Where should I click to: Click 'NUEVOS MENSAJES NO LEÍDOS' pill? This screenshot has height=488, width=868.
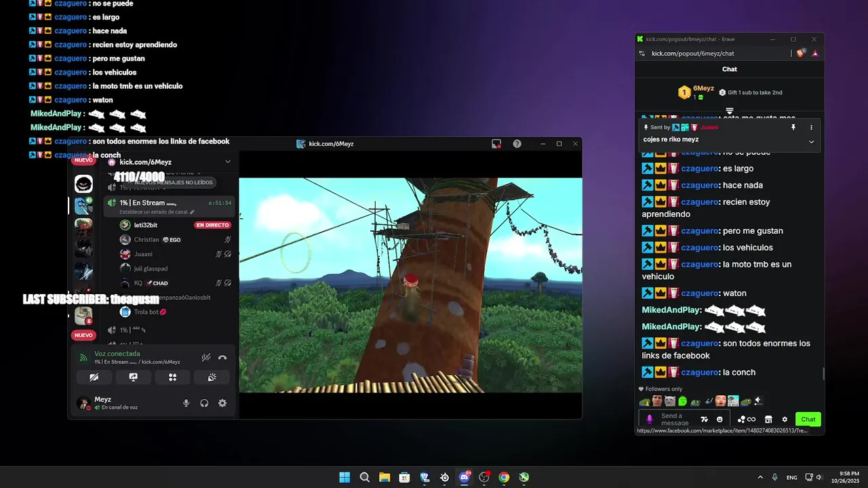pos(173,182)
